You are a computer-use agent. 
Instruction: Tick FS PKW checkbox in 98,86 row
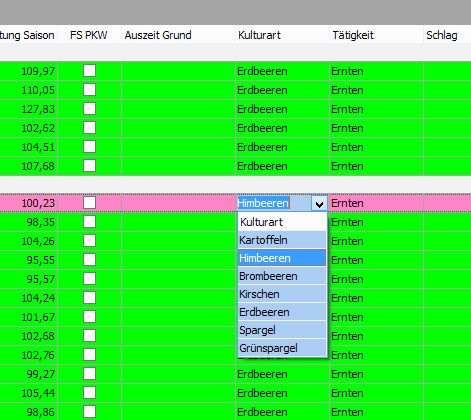point(89,412)
